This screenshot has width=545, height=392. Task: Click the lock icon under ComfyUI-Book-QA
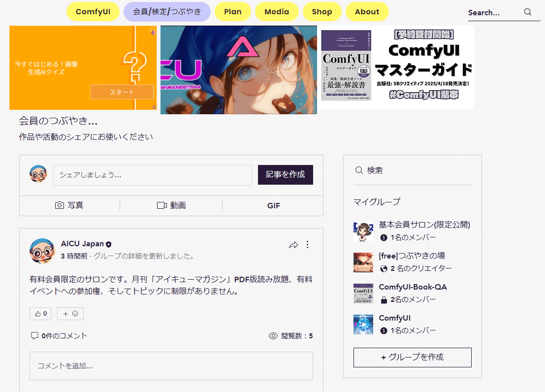pyautogui.click(x=384, y=299)
